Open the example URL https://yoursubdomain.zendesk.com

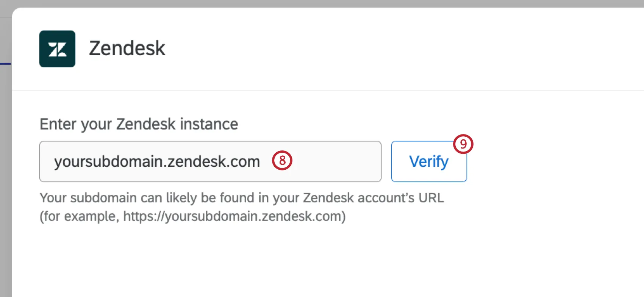pyautogui.click(x=235, y=216)
